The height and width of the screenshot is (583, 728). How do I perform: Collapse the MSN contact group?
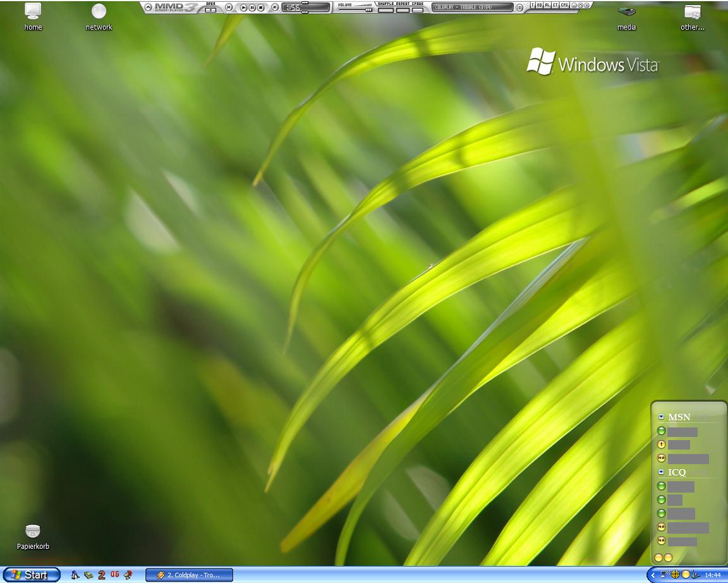[661, 417]
